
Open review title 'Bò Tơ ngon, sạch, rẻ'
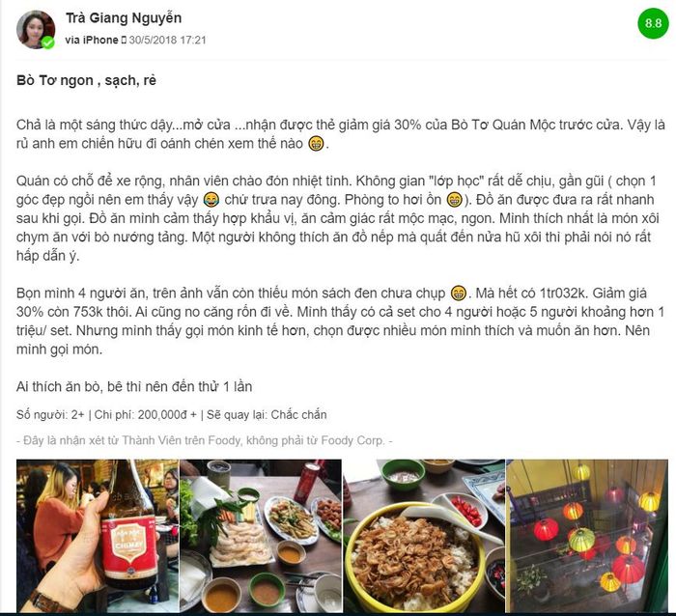(86, 80)
